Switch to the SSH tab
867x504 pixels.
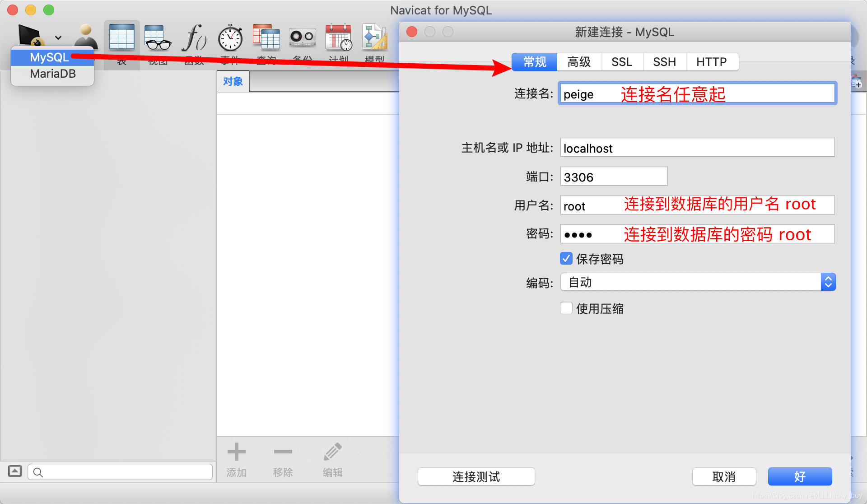click(664, 62)
